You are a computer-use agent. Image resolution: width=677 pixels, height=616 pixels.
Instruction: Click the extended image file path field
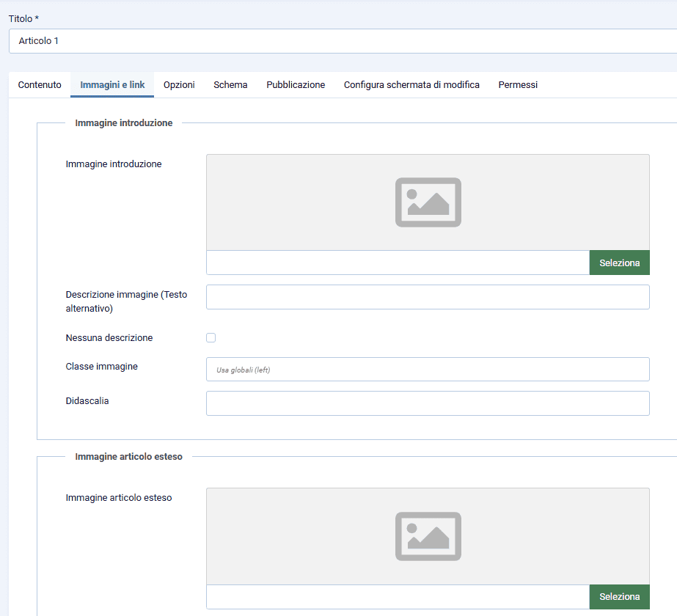[x=396, y=596]
